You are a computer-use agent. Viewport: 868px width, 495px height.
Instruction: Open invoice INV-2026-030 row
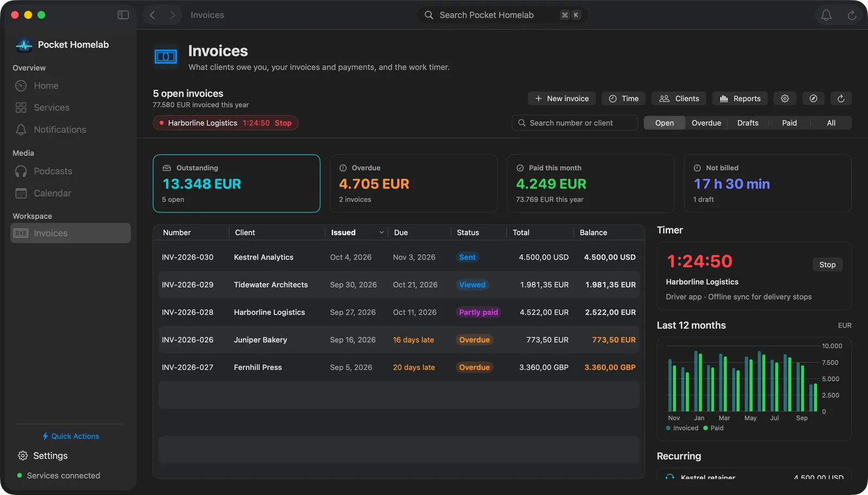[399, 258]
